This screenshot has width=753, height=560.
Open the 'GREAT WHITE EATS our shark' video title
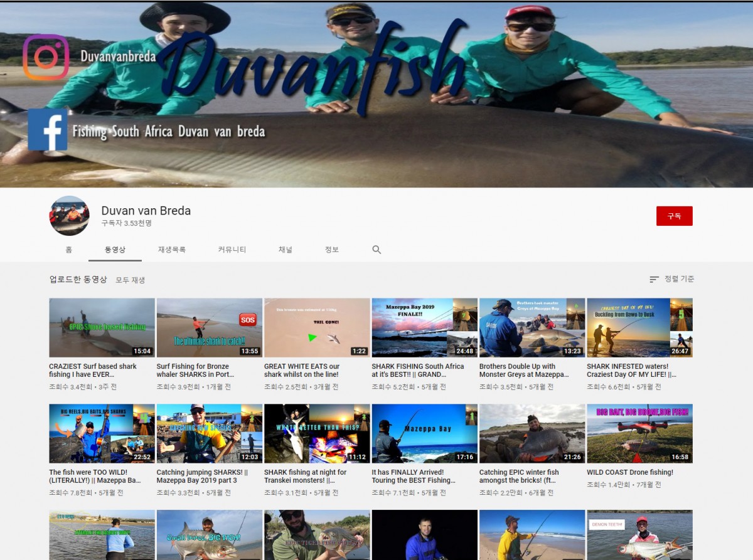[x=302, y=370]
